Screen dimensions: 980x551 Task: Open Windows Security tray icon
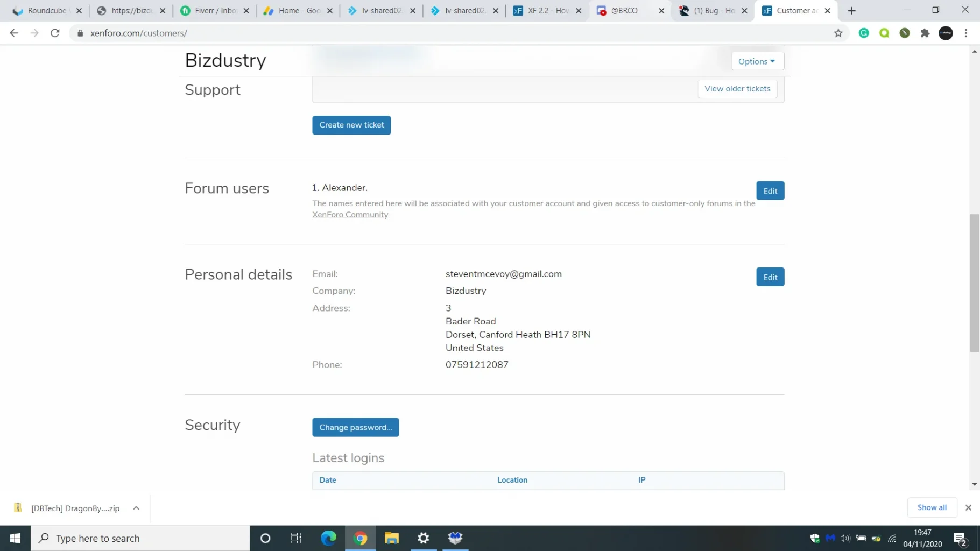pyautogui.click(x=815, y=538)
